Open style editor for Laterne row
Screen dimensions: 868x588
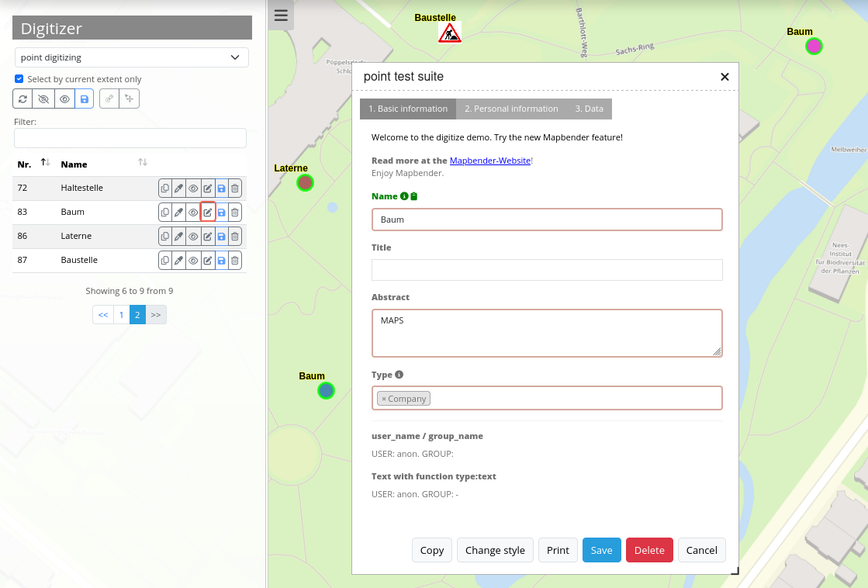tap(178, 236)
